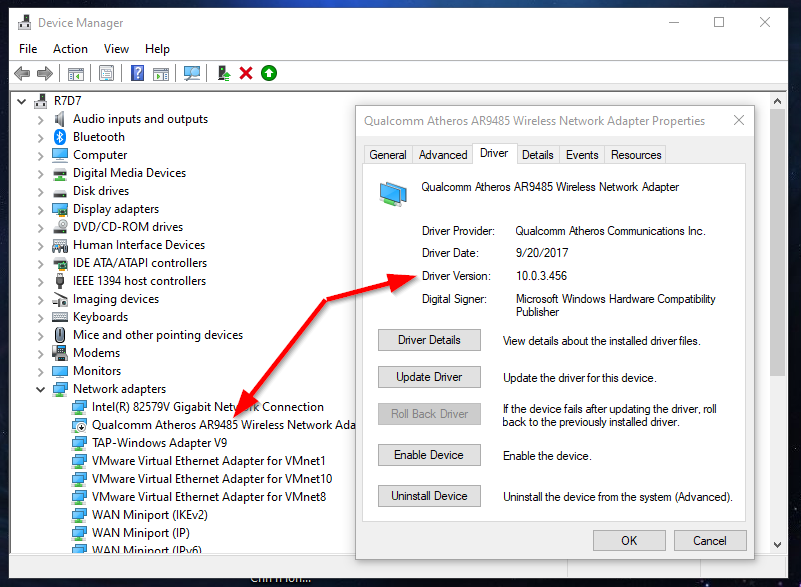Click the Audio inputs and outputs speaker icon
The height and width of the screenshot is (587, 801).
pos(60,119)
